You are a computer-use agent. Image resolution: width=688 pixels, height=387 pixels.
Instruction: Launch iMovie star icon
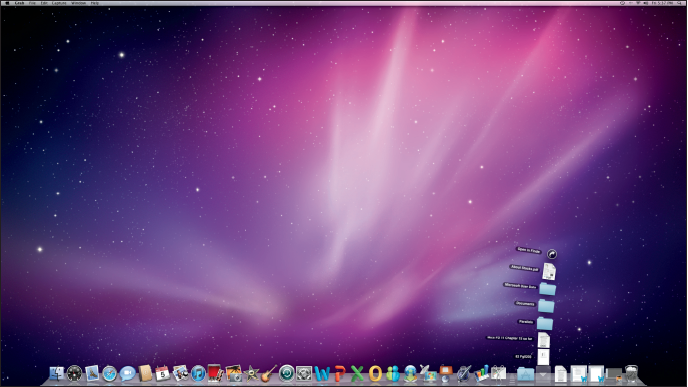pyautogui.click(x=251, y=374)
